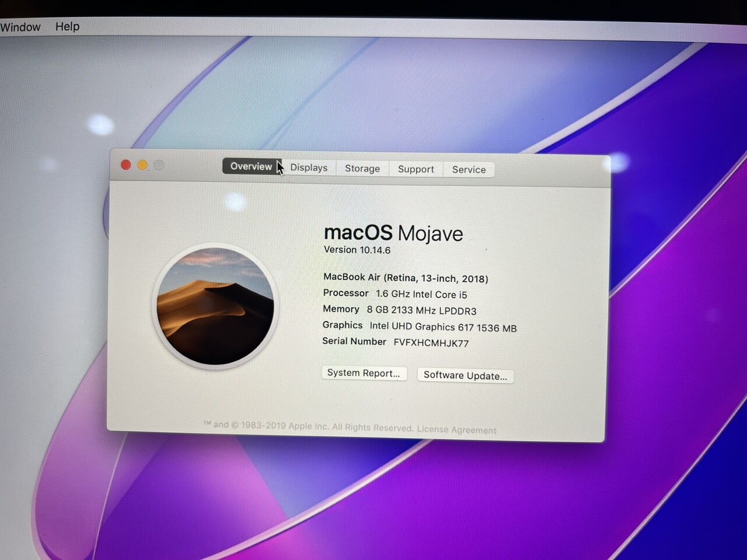Screen dimensions: 747x560
Task: Click the 1.6 GHz Intel Core i5 value
Action: tap(421, 295)
